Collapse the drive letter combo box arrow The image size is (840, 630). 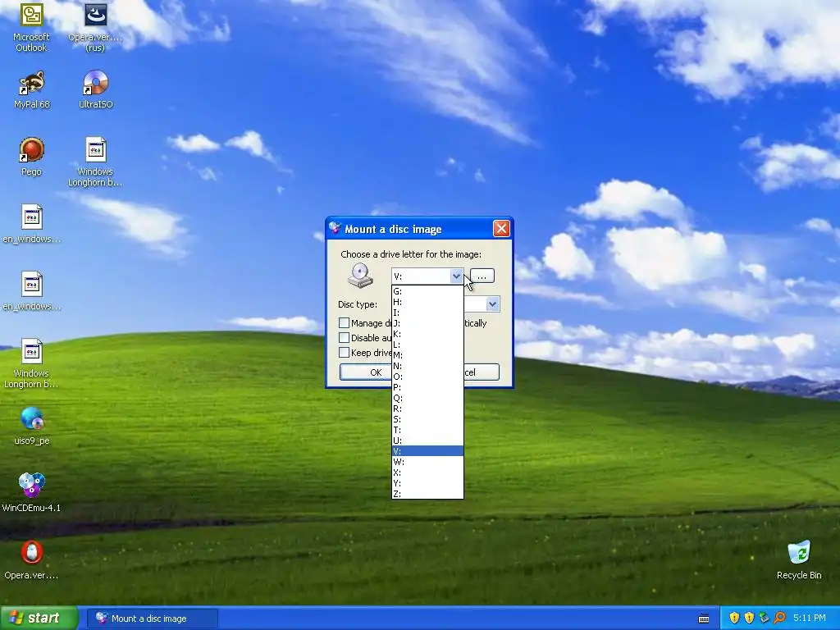point(456,276)
